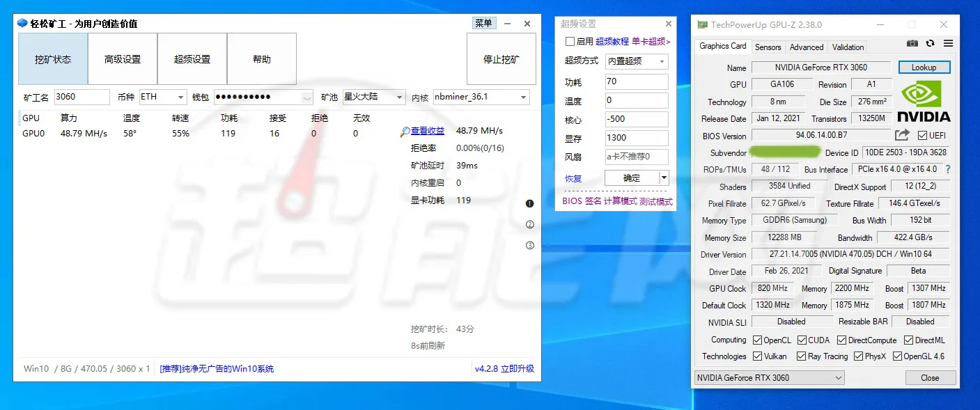This screenshot has width=980, height=410.
Task: Open the NVIDIA GeForce RTX 3060 GPU selector
Action: [769, 378]
